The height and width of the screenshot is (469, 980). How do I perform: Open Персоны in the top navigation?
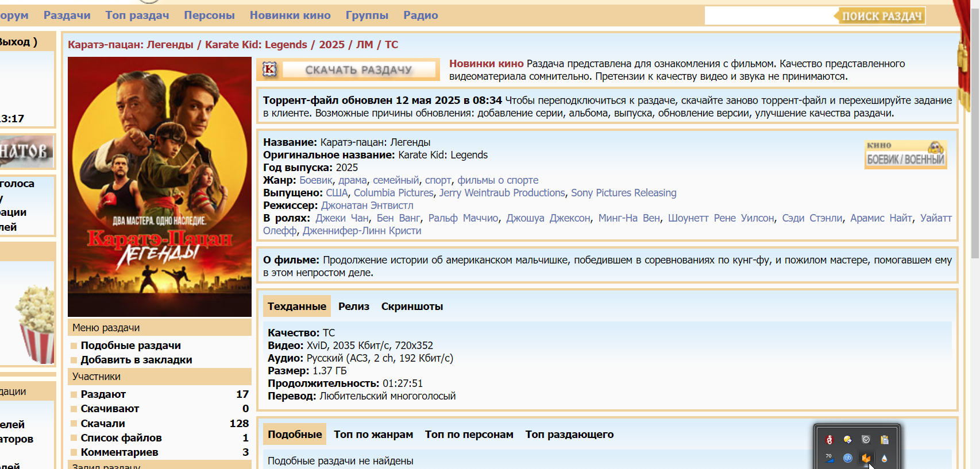[x=209, y=15]
